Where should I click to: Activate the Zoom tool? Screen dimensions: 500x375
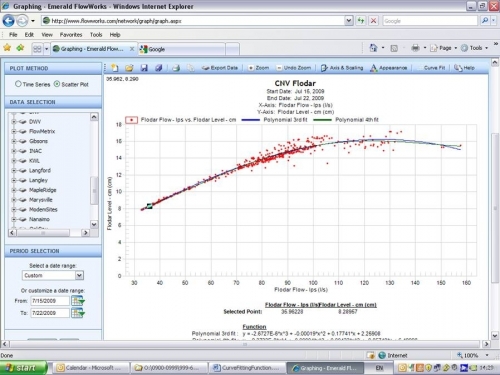[x=259, y=68]
